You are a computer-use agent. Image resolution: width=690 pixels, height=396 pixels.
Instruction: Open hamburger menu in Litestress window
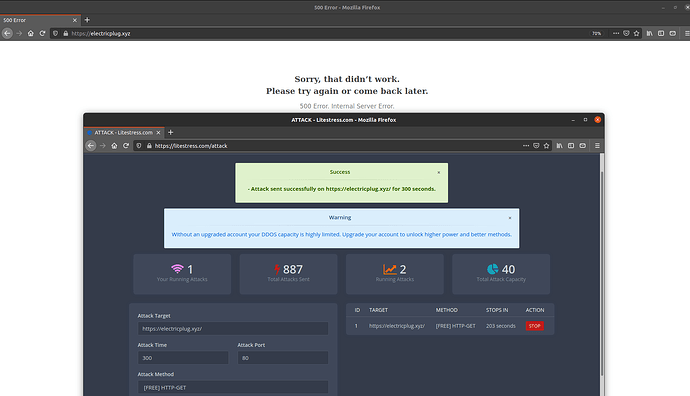(597, 146)
